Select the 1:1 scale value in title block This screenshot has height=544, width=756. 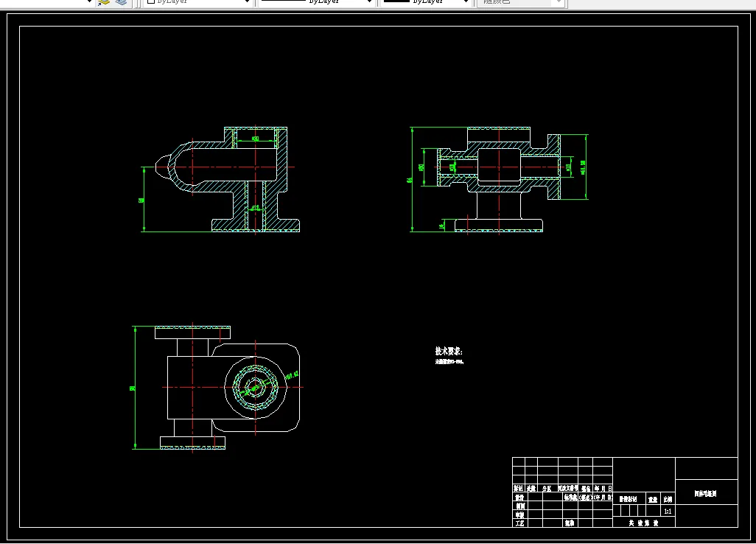coord(668,512)
